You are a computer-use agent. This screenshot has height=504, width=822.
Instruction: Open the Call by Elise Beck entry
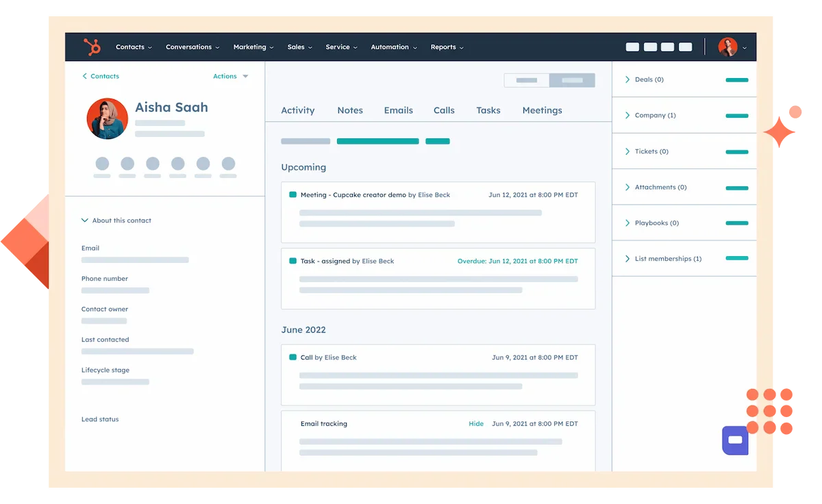pyautogui.click(x=438, y=375)
